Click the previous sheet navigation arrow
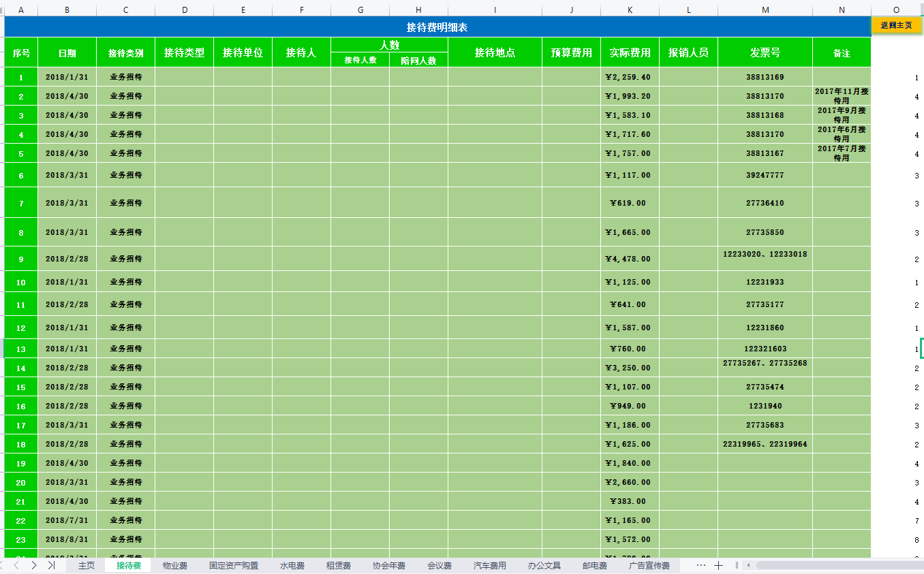 (x=17, y=566)
